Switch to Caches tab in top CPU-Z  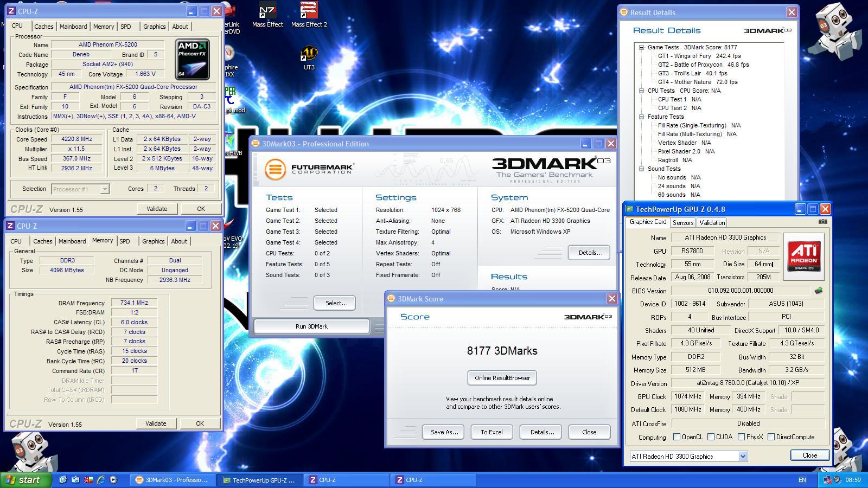(x=44, y=27)
